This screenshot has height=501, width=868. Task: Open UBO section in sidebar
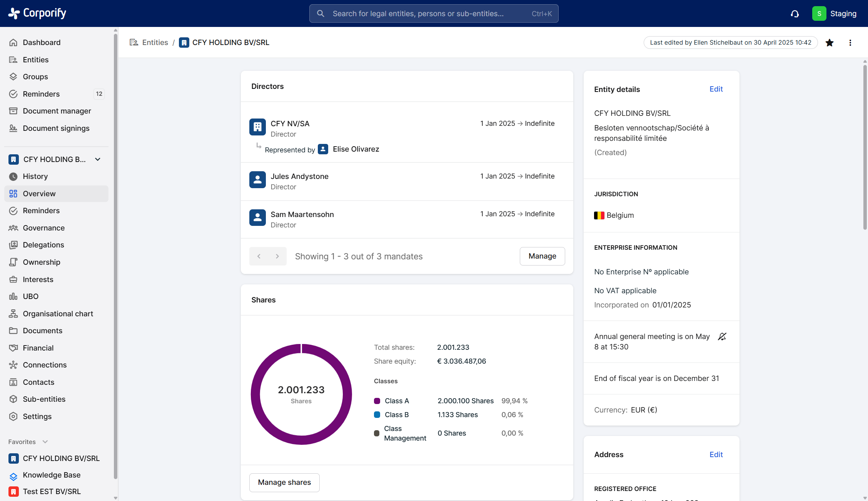point(30,296)
